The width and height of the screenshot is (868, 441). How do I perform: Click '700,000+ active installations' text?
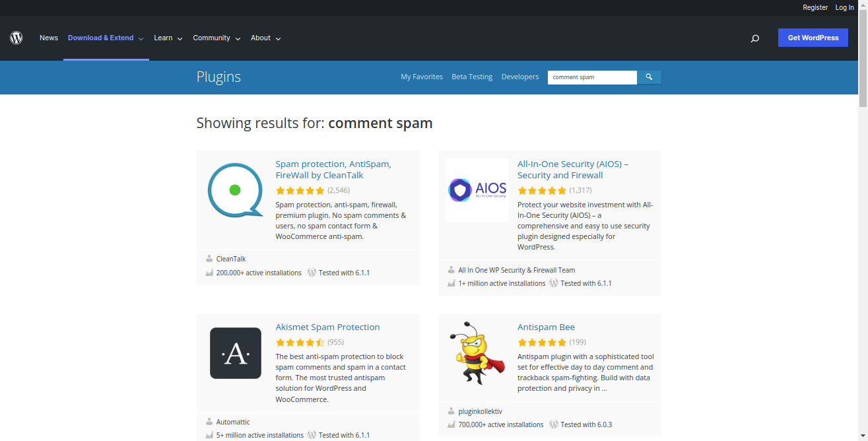pos(501,424)
